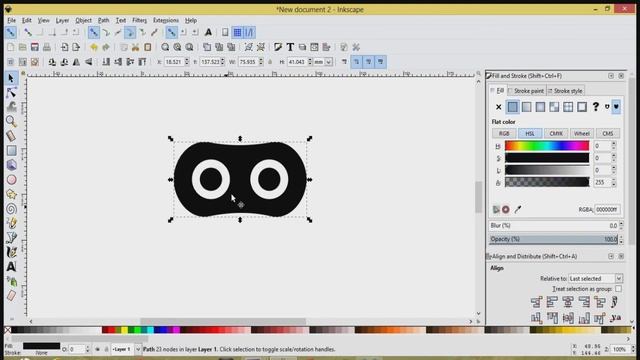Click Flip horizontal icon

pos(76,62)
